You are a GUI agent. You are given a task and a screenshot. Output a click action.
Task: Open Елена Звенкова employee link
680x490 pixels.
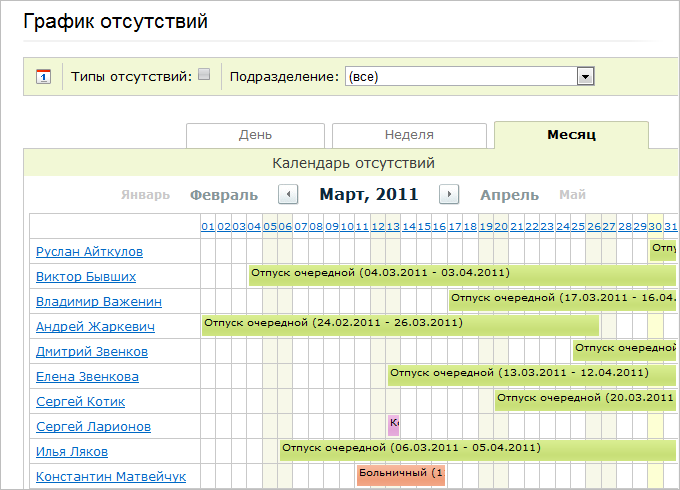click(x=87, y=377)
